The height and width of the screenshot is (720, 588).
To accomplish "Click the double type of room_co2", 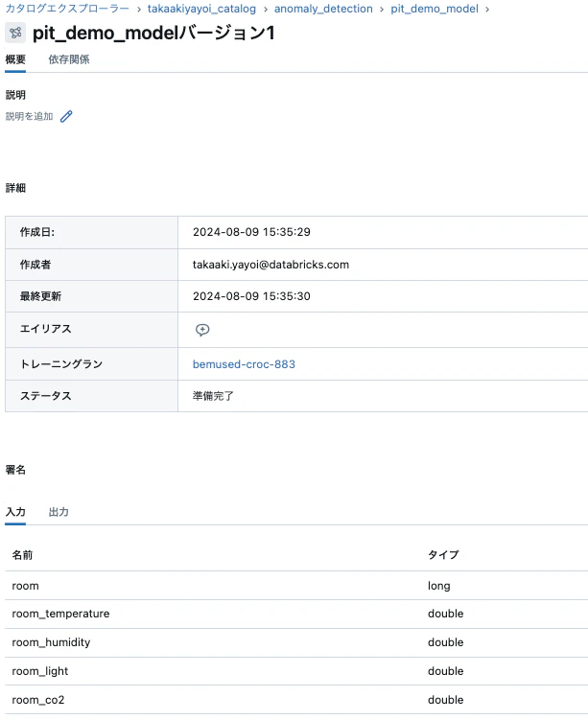I will [x=446, y=700].
